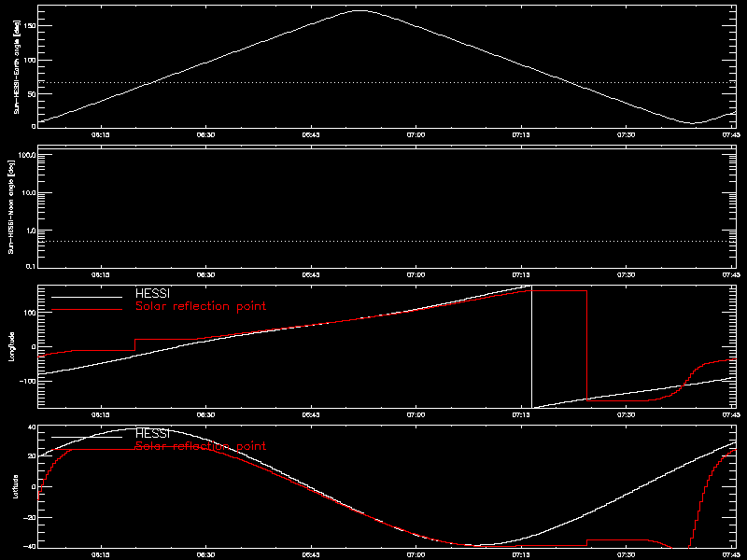The height and width of the screenshot is (560, 747).
Task: Click the '1.0' tick on the Noon angle axis
Action: [x=30, y=231]
